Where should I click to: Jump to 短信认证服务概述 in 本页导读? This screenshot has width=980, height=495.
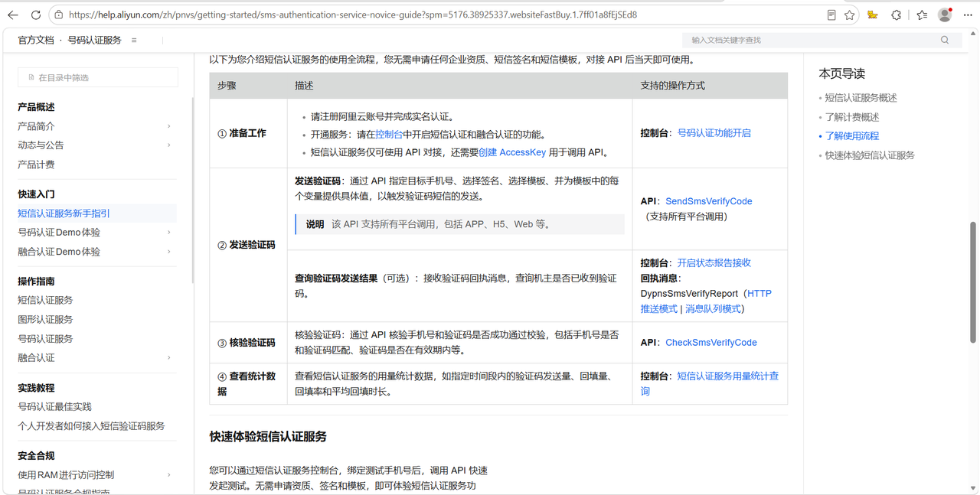coord(861,98)
